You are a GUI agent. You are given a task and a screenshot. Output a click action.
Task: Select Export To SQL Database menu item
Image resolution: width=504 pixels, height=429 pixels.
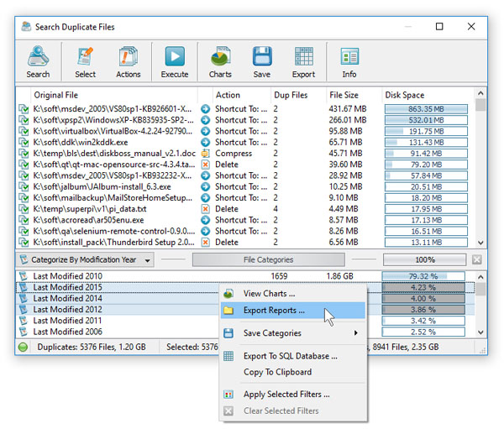pos(293,356)
